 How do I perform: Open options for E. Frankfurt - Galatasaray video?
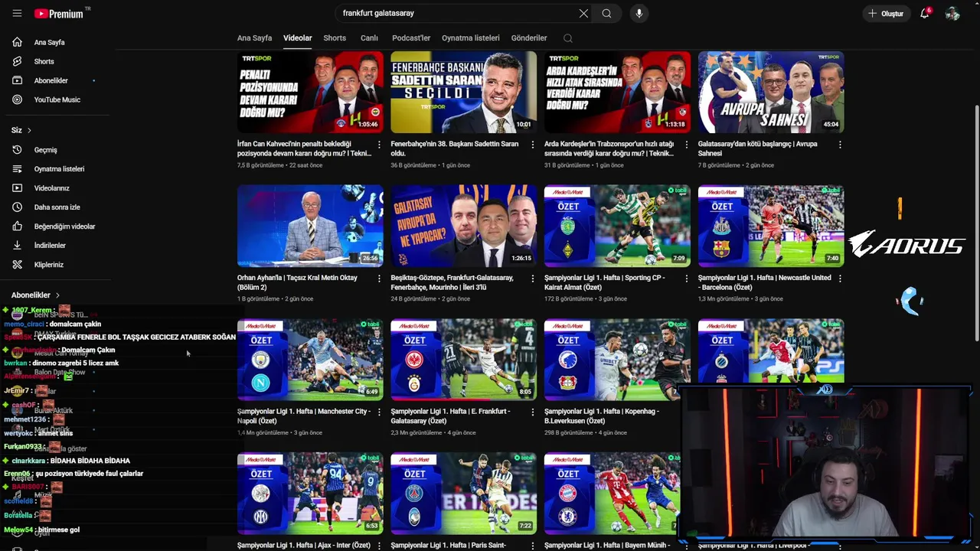tap(533, 412)
